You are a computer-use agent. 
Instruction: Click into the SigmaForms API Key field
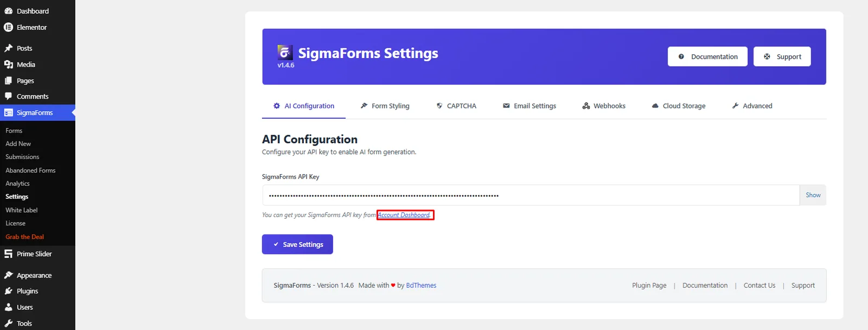[531, 195]
